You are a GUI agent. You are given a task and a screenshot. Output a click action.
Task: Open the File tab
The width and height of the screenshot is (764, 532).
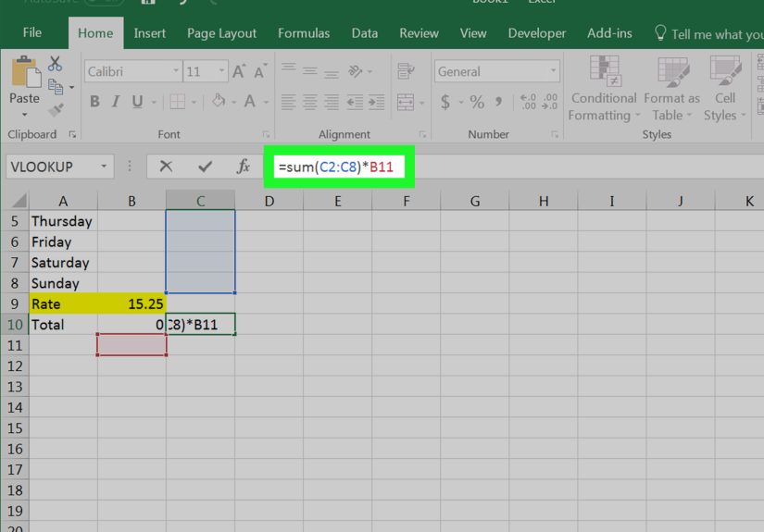coord(32,32)
